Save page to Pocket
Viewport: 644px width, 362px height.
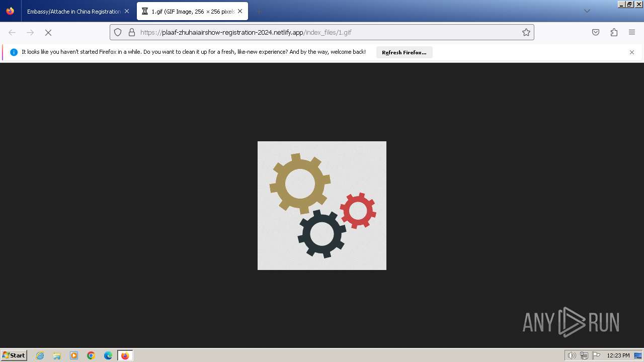pos(596,32)
